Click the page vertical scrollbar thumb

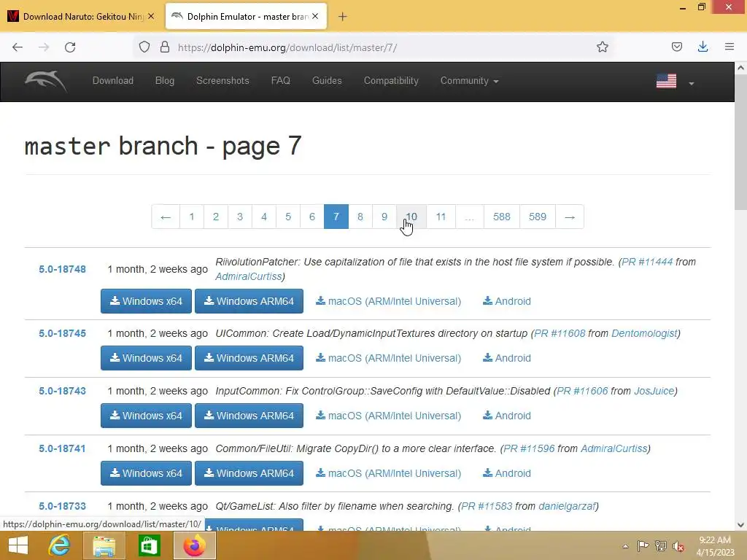[740, 143]
